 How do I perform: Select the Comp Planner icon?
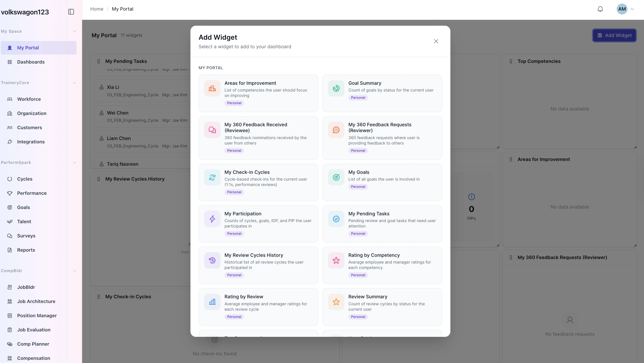pyautogui.click(x=10, y=344)
